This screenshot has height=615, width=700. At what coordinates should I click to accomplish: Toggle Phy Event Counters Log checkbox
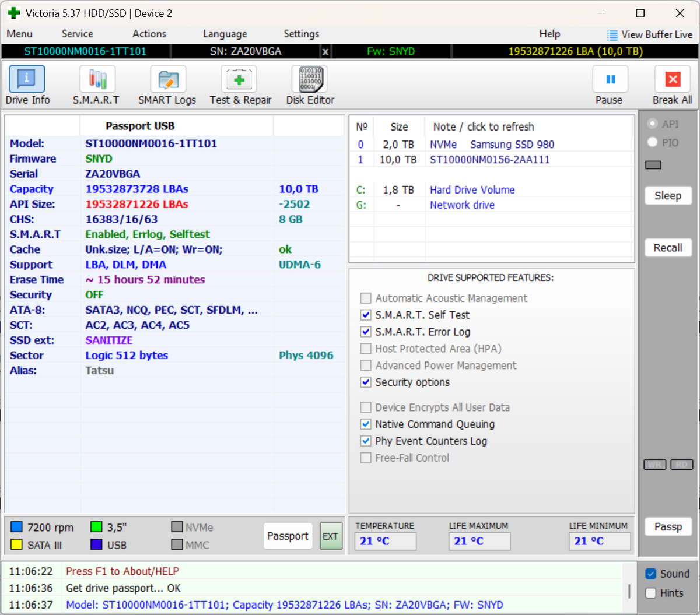[366, 441]
